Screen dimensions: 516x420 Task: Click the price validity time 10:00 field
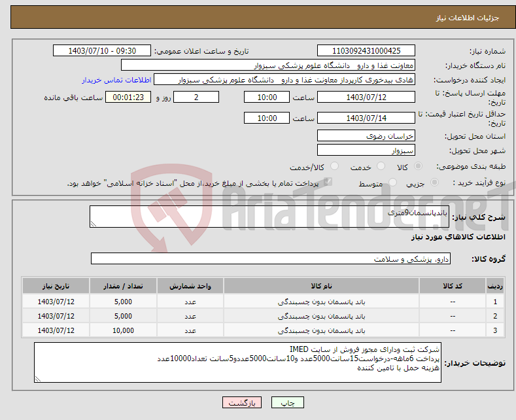[x=267, y=118]
